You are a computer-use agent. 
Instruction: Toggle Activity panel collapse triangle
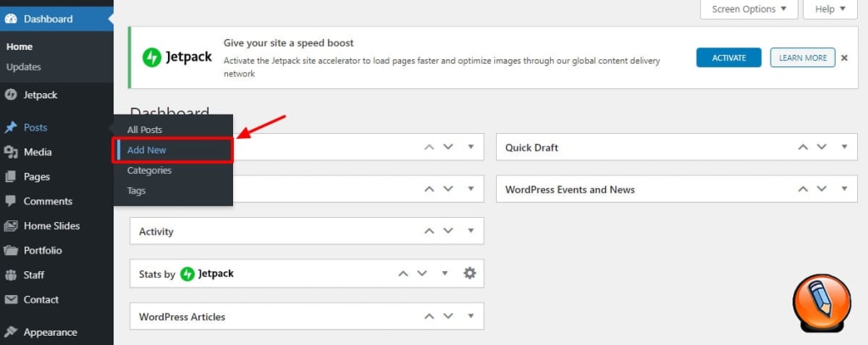(470, 231)
